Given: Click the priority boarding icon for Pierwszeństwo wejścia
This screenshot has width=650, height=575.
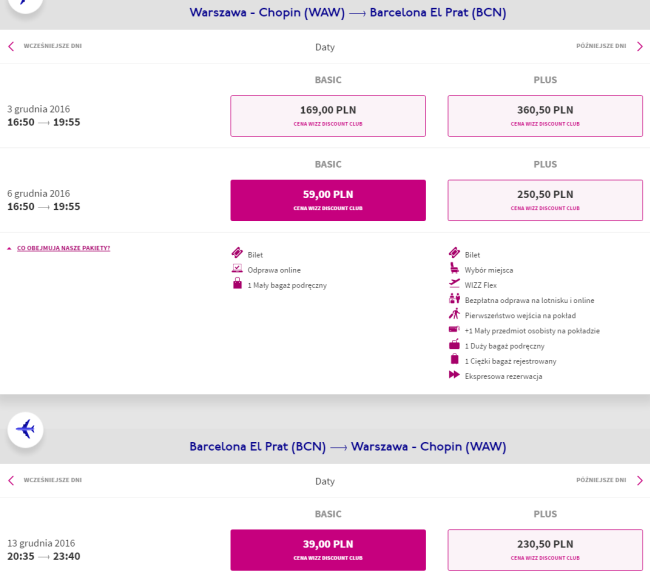Looking at the screenshot, I should [454, 313].
